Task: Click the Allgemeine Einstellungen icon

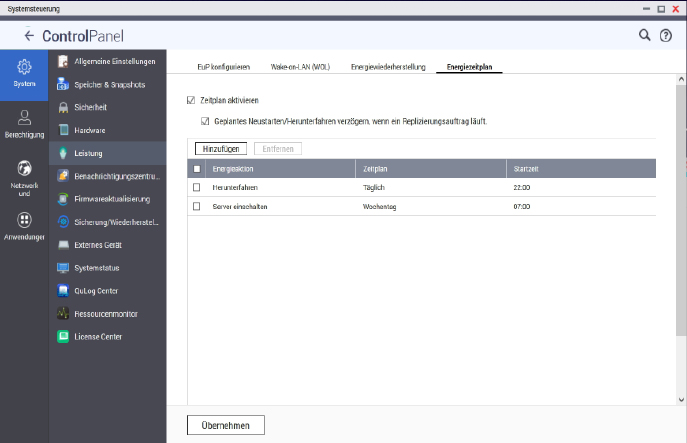Action: pos(63,61)
